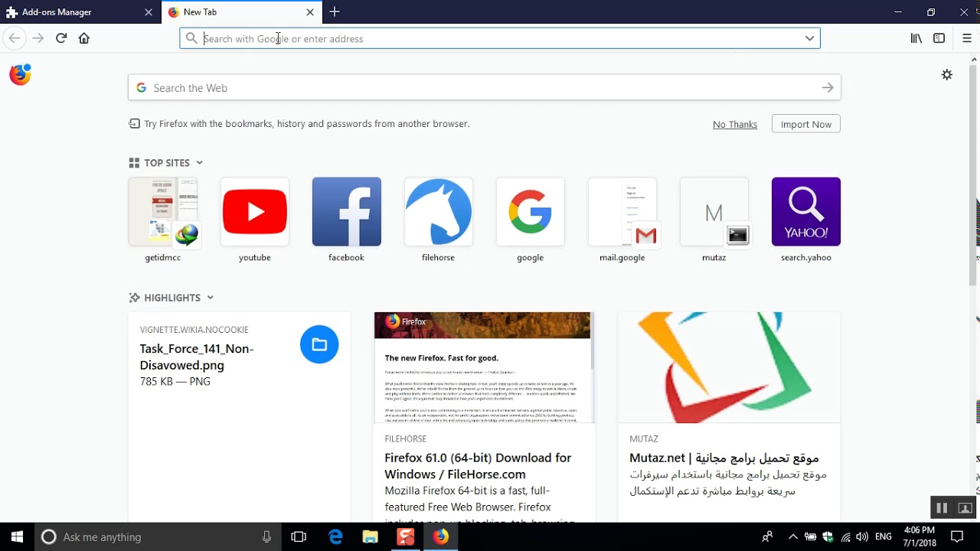
Task: Focus the Search the Web box
Action: (484, 88)
